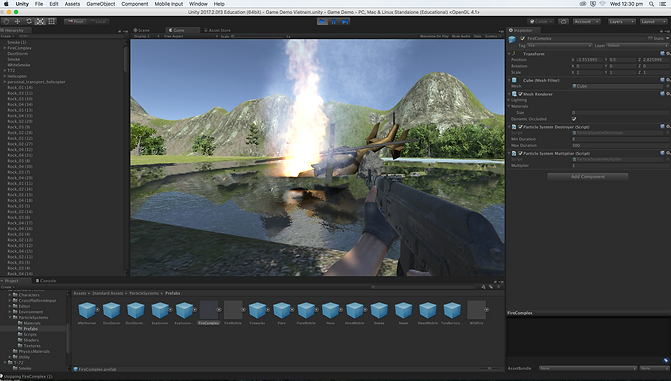671x381 pixels.
Task: Switch to the Console tab
Action: point(46,281)
